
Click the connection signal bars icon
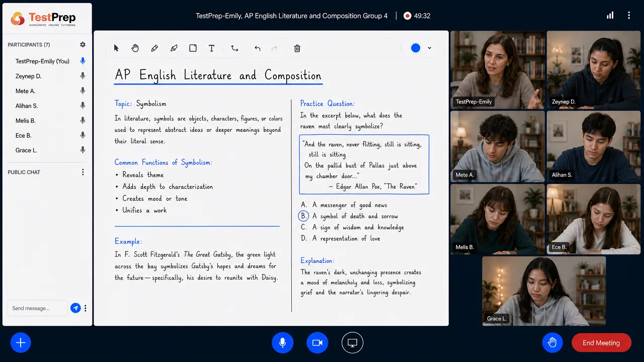point(610,16)
